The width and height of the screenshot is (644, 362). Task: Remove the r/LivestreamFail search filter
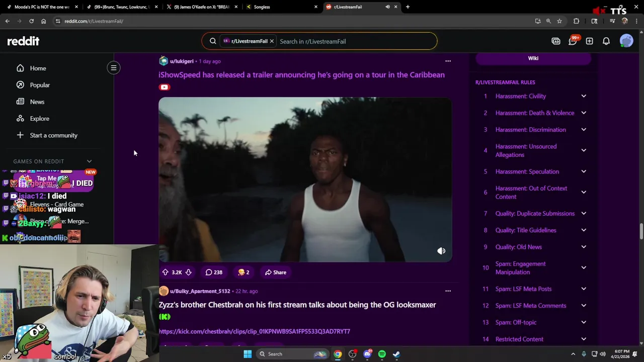(x=272, y=41)
